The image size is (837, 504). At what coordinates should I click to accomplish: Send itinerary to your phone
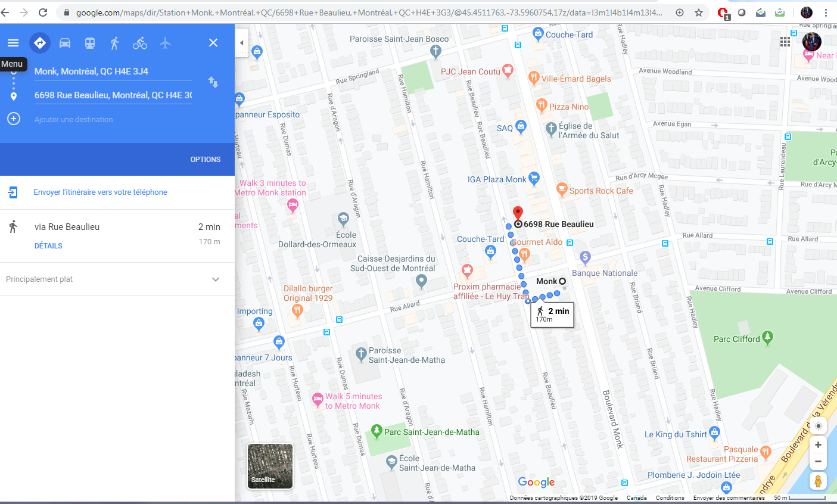100,192
